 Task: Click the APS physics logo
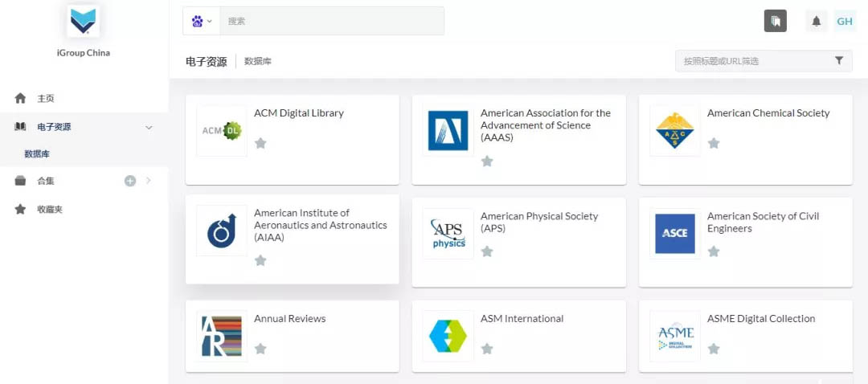point(448,234)
